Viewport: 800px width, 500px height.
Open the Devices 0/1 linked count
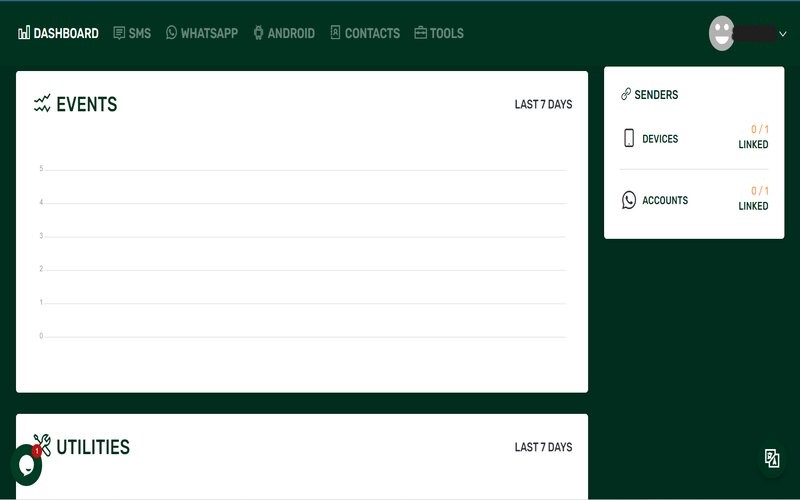tap(754, 137)
